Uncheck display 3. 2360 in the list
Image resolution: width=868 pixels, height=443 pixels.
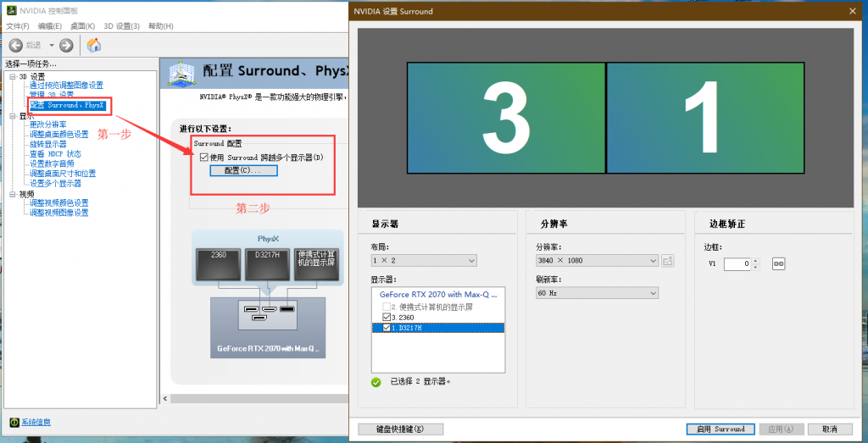tap(387, 317)
